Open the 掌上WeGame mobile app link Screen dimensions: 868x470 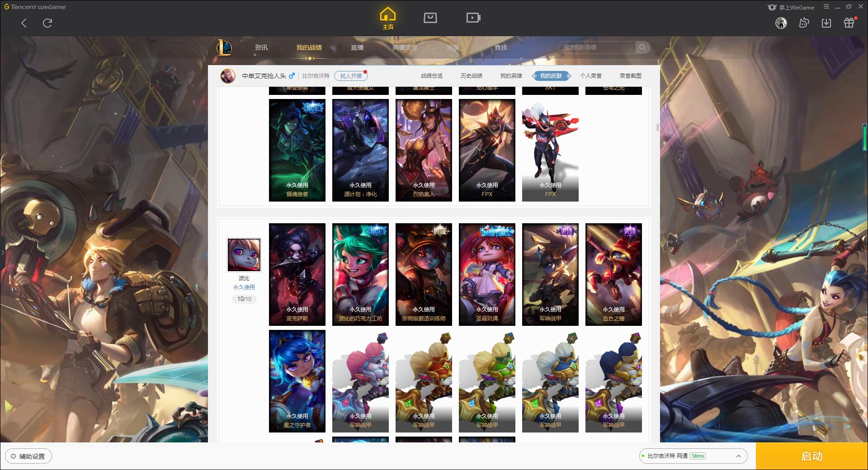pos(791,7)
